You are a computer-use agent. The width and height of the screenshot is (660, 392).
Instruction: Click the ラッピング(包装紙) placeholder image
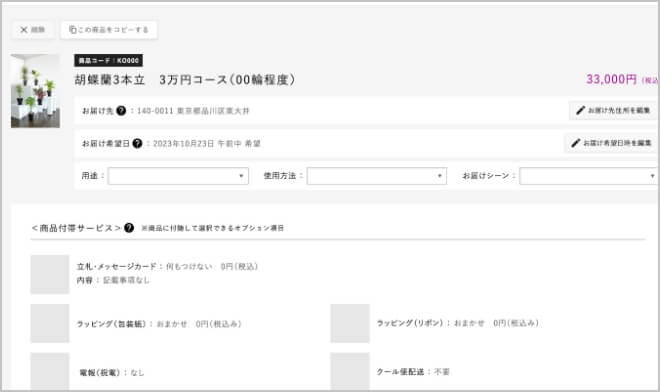coord(50,323)
